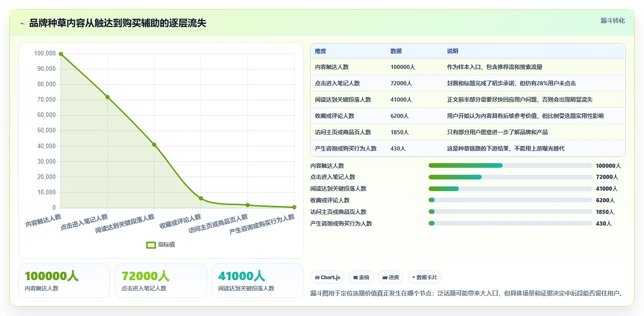644x316 pixels.
Task: Click the chart data point for 产生咨询或购买行为人数
Action: click(x=294, y=207)
